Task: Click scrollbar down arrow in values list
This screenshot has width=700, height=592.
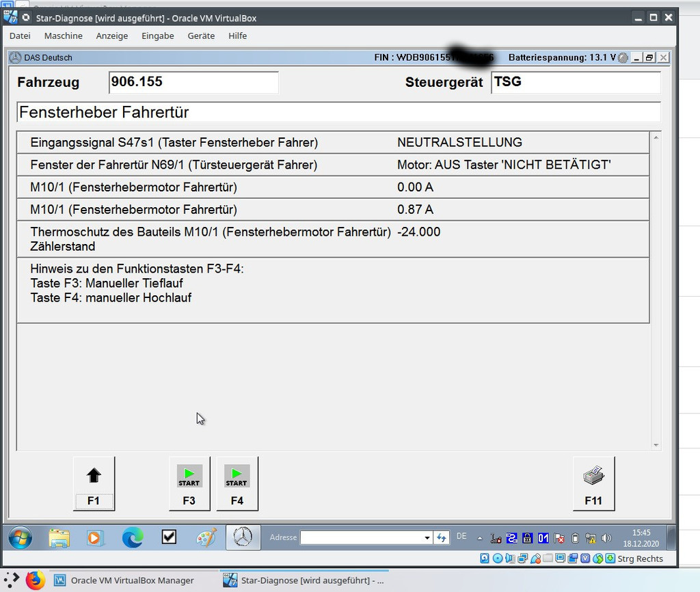Action: click(656, 444)
